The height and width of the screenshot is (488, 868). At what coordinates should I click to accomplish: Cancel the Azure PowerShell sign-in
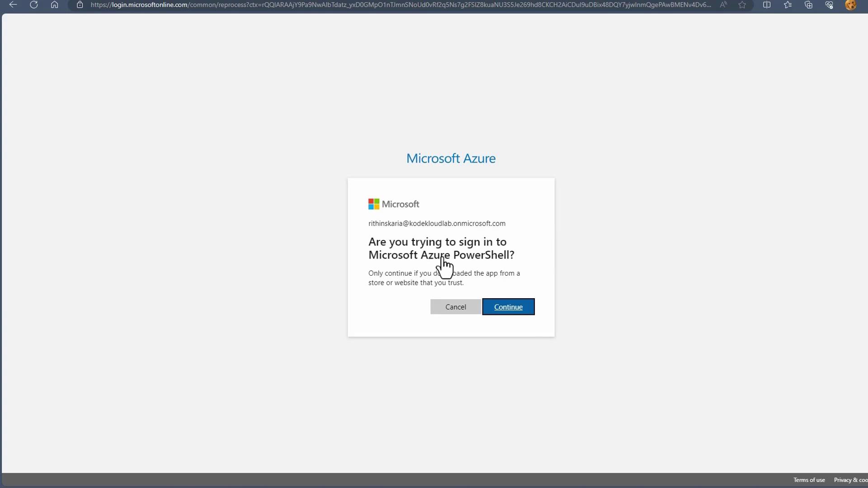coord(455,307)
